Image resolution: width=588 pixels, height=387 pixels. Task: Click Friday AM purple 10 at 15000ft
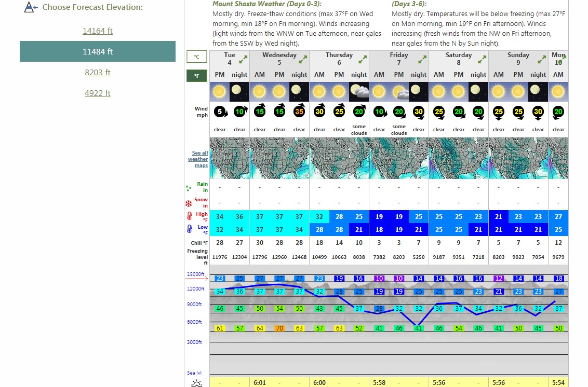pyautogui.click(x=379, y=279)
